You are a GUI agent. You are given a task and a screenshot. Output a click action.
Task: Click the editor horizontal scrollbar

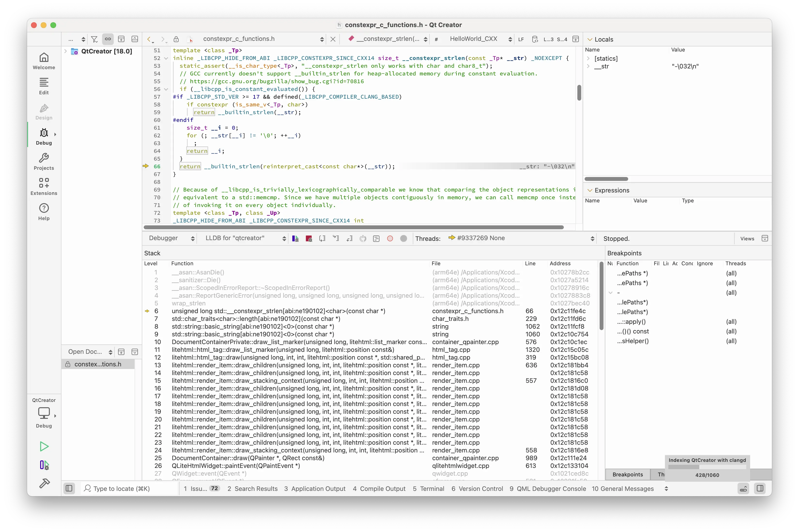[x=353, y=227]
